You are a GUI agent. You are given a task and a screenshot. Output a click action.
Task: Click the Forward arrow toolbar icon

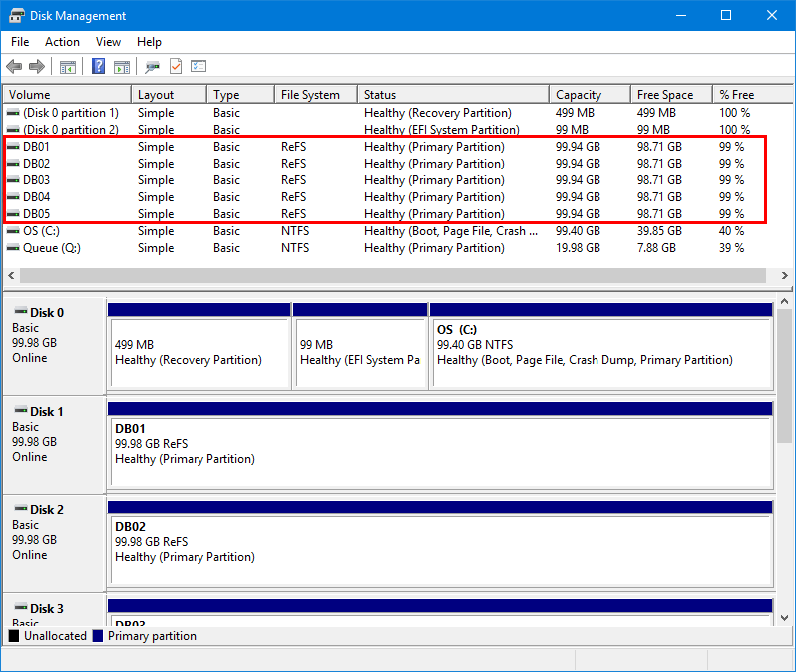coord(37,67)
